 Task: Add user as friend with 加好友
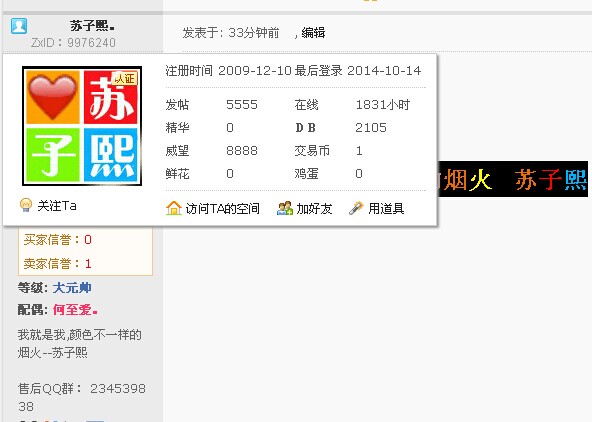click(314, 208)
